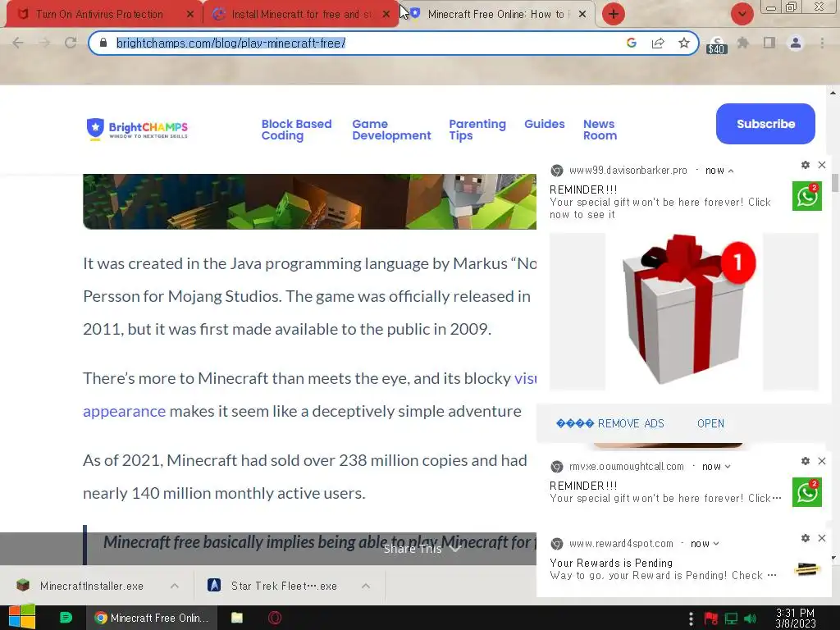Open File Explorer from the taskbar
Image resolution: width=840 pixels, height=630 pixels.
(237, 618)
